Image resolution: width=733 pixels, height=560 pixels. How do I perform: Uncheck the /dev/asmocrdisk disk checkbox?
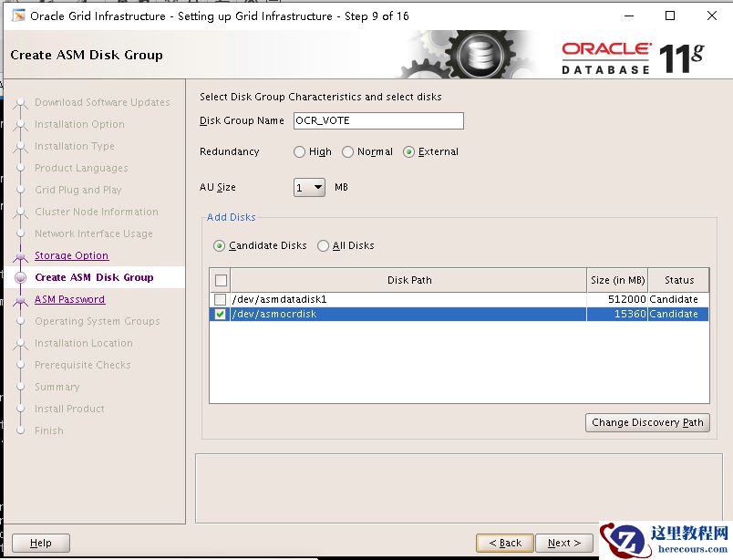click(220, 314)
